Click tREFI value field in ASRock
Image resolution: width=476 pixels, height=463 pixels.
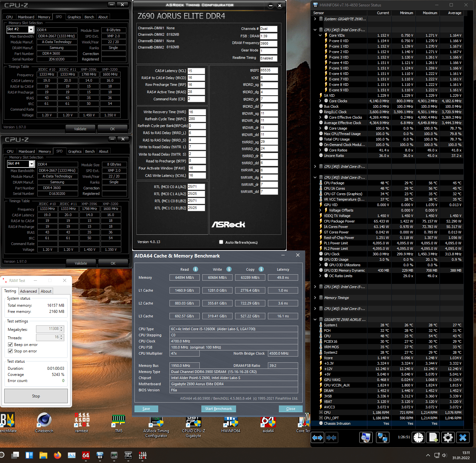pos(269,70)
